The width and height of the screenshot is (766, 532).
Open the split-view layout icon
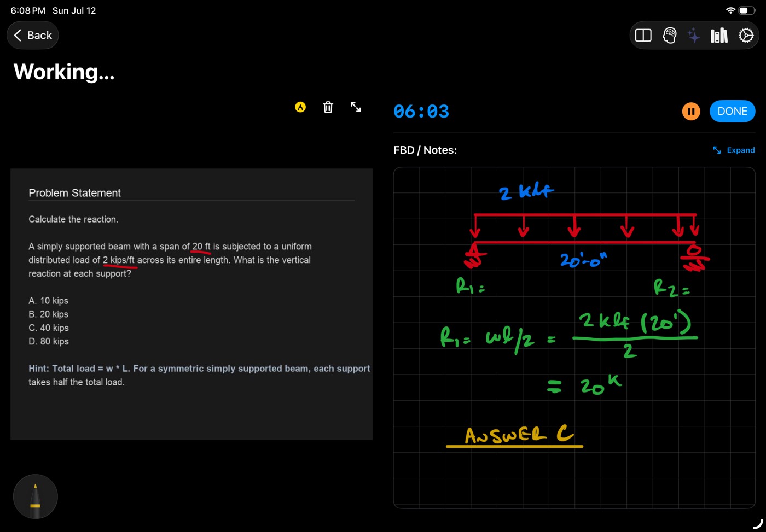643,36
